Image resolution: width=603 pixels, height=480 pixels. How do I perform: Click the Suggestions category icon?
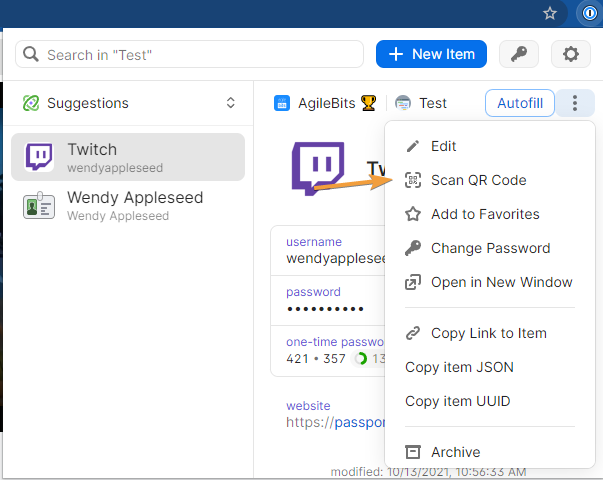coord(31,103)
